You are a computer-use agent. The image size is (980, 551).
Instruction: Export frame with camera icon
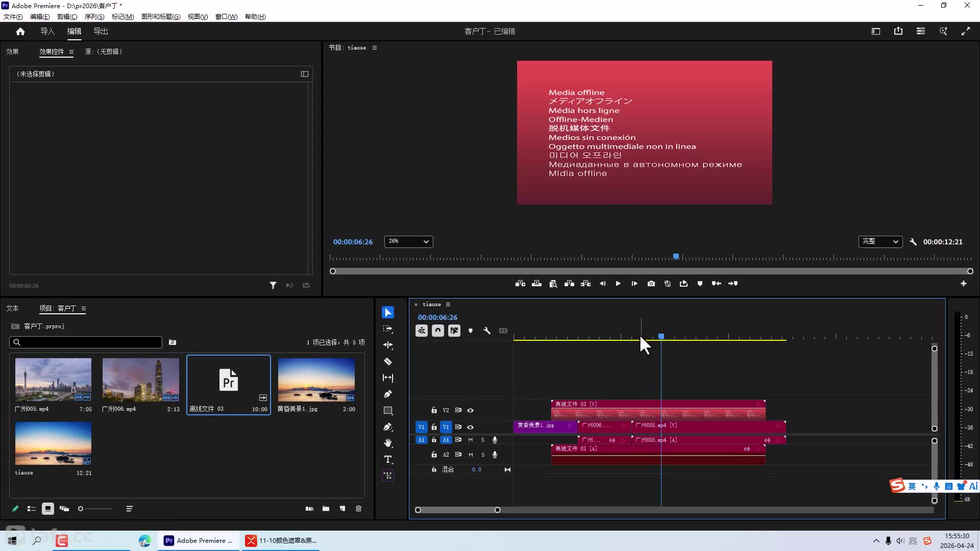tap(651, 284)
